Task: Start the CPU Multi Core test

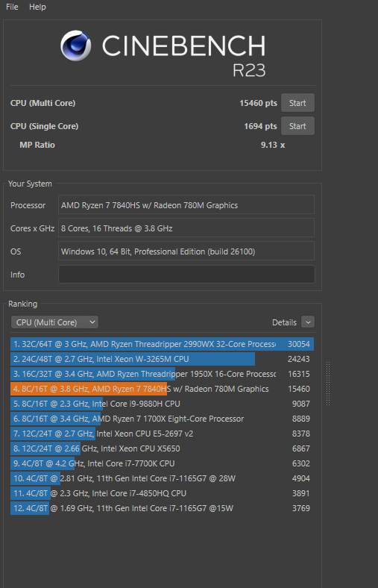Action: coord(297,103)
